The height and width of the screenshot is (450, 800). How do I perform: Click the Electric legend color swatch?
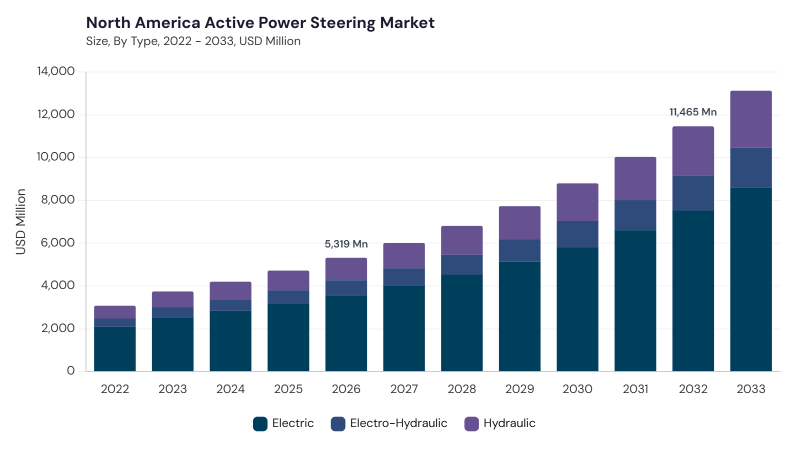[x=260, y=424]
